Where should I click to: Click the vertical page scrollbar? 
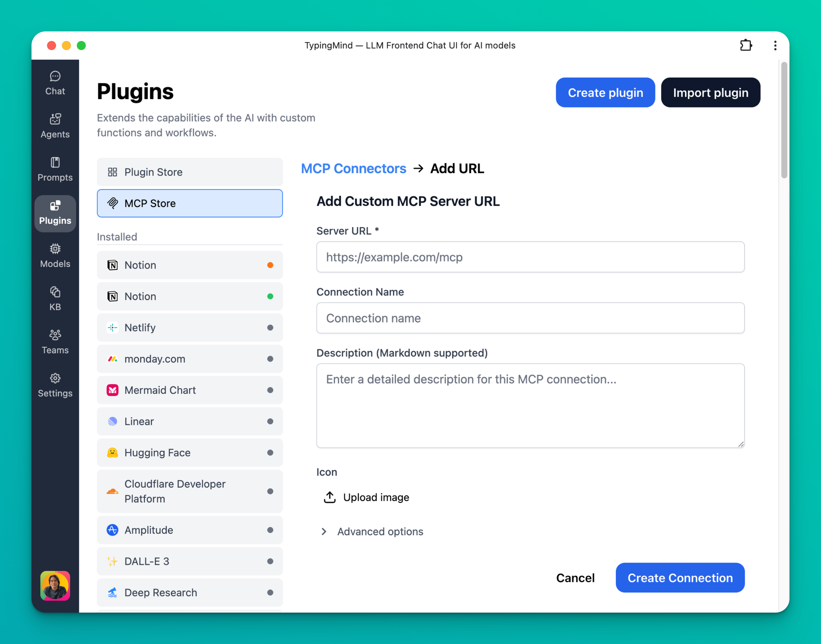784,120
